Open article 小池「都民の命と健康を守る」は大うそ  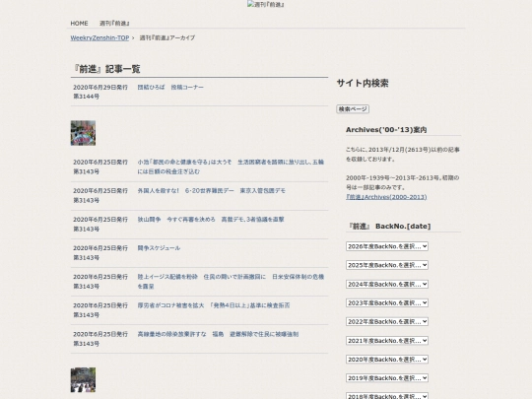pos(231,166)
